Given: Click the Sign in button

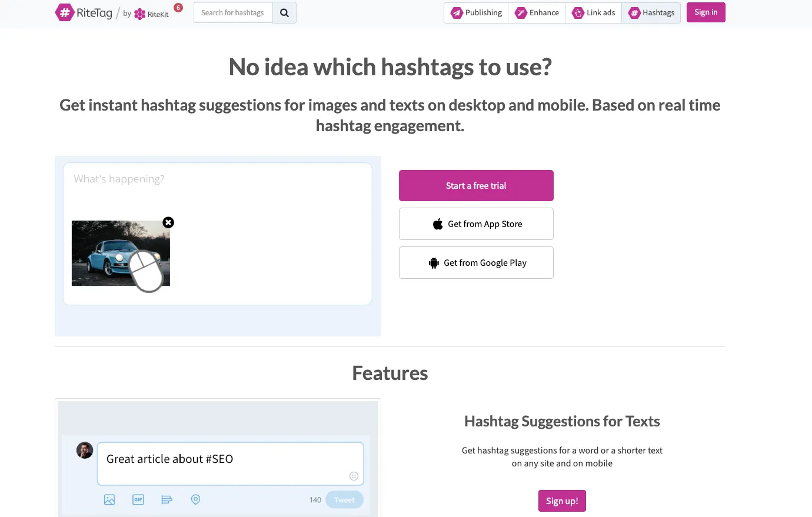Looking at the screenshot, I should (705, 12).
